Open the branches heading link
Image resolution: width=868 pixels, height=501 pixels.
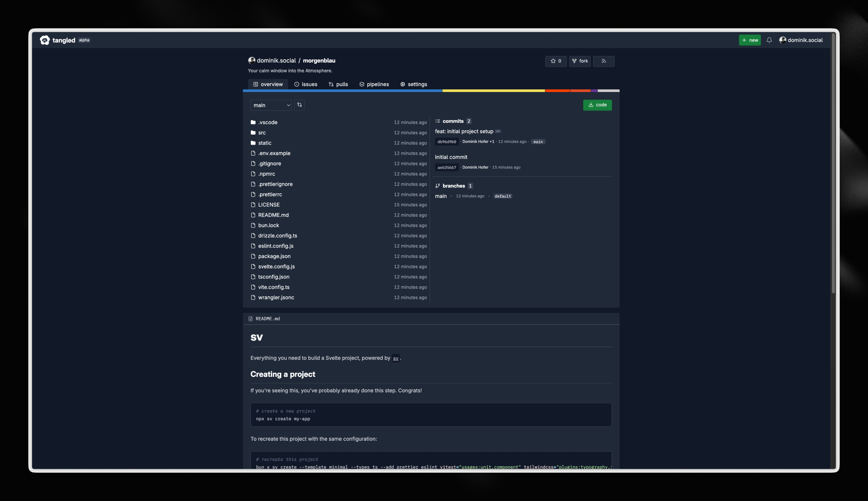point(454,186)
